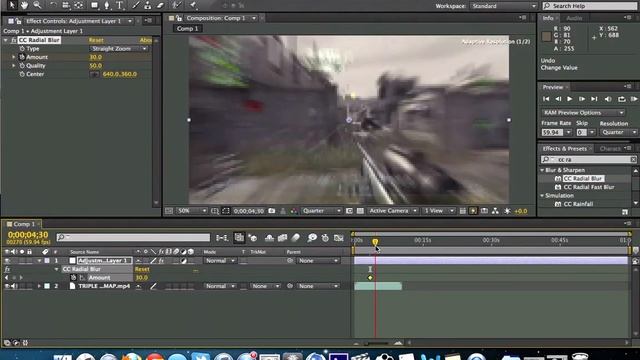
Task: Click the Comp 1 viewer breadcrumb tab
Action: point(188,29)
